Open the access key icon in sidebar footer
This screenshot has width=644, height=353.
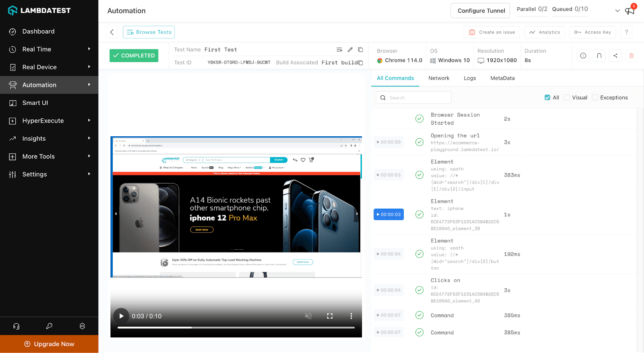tap(49, 326)
